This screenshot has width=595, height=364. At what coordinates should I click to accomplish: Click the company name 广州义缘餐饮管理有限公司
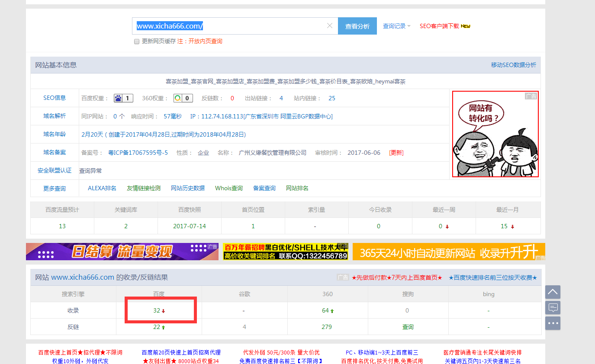coord(273,153)
